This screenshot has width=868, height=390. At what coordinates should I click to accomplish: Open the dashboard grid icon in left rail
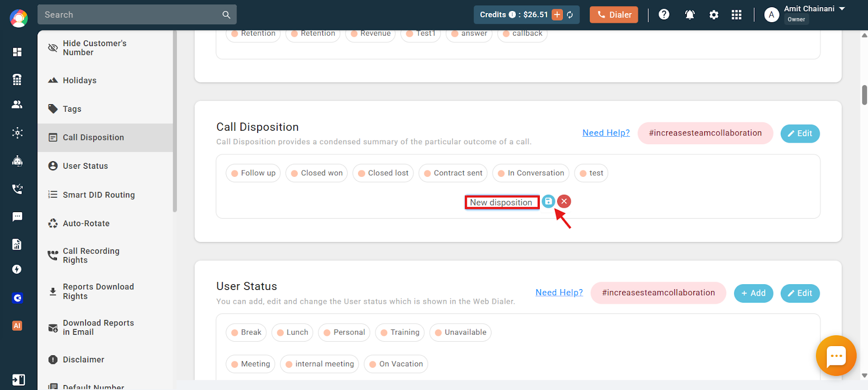(x=17, y=52)
